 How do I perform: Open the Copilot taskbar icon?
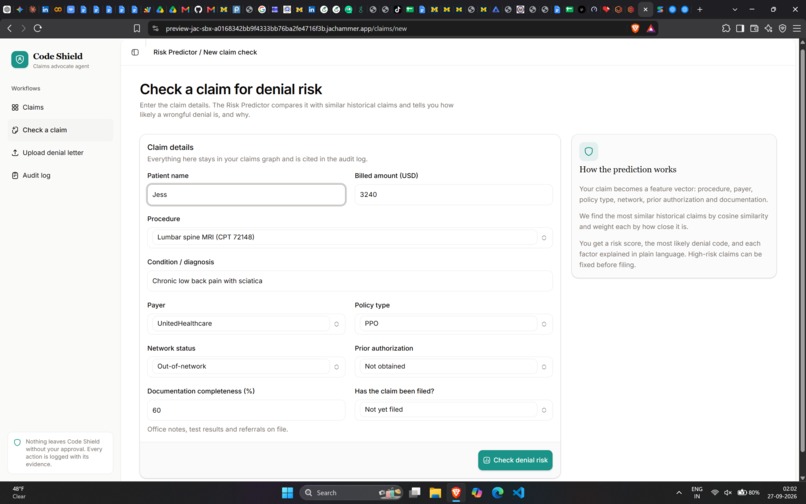pyautogui.click(x=477, y=493)
